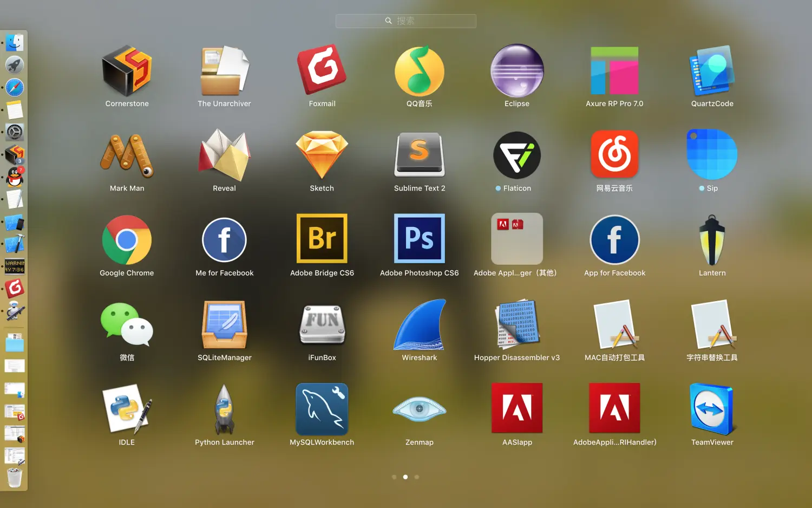The width and height of the screenshot is (812, 508).
Task: Open Wireshark
Action: (x=420, y=324)
